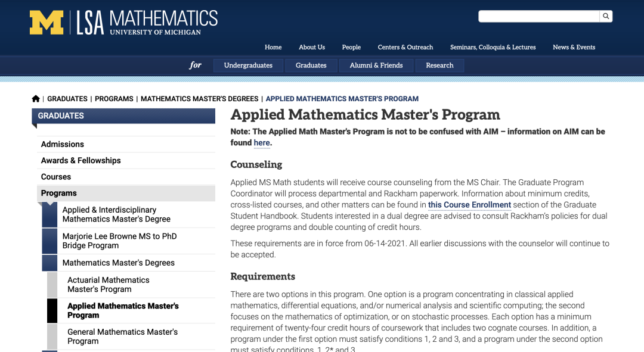Open Seminars, Colloquia & Lectures menu
Viewport: 644px width, 352px height.
(x=493, y=47)
